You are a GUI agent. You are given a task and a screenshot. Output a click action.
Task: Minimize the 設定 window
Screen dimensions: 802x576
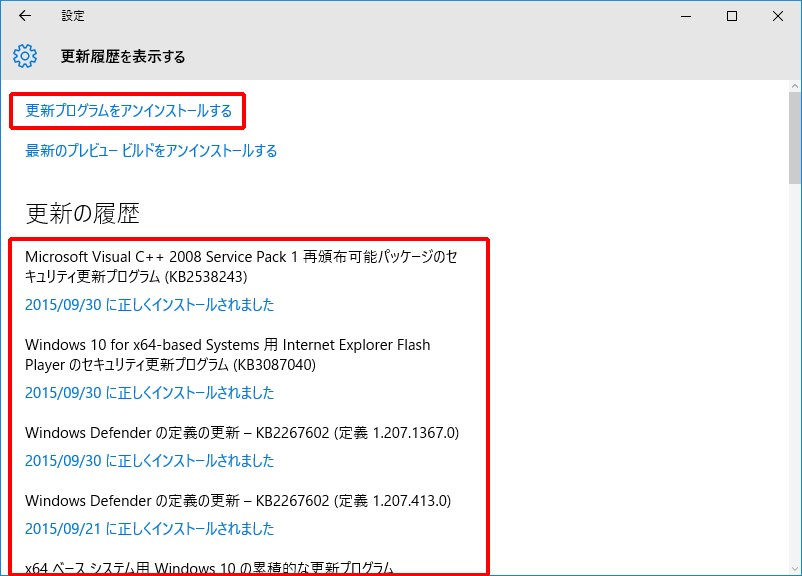point(686,16)
